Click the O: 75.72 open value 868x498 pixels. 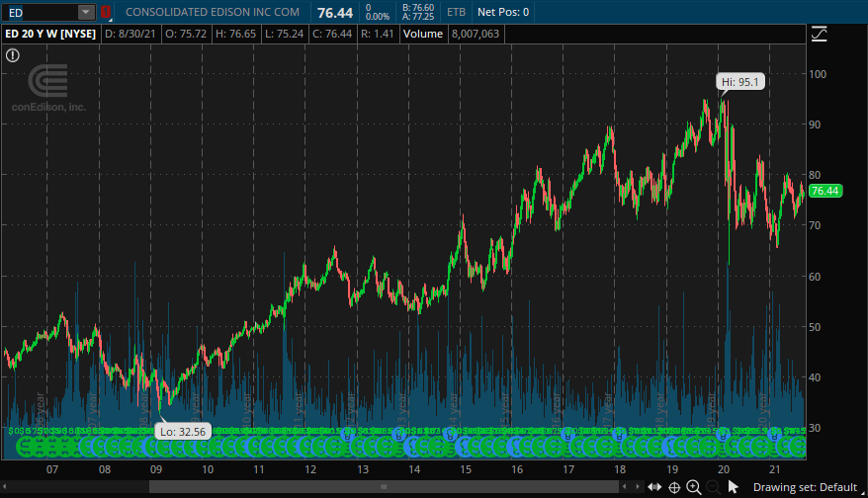pos(186,34)
